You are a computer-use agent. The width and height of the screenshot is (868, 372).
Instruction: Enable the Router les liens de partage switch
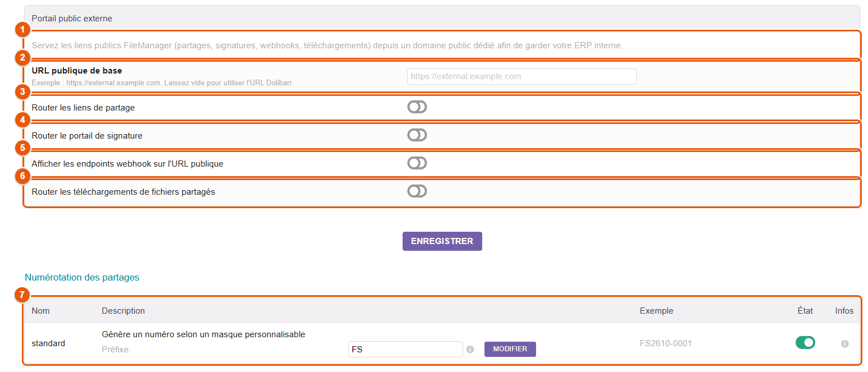pyautogui.click(x=417, y=107)
